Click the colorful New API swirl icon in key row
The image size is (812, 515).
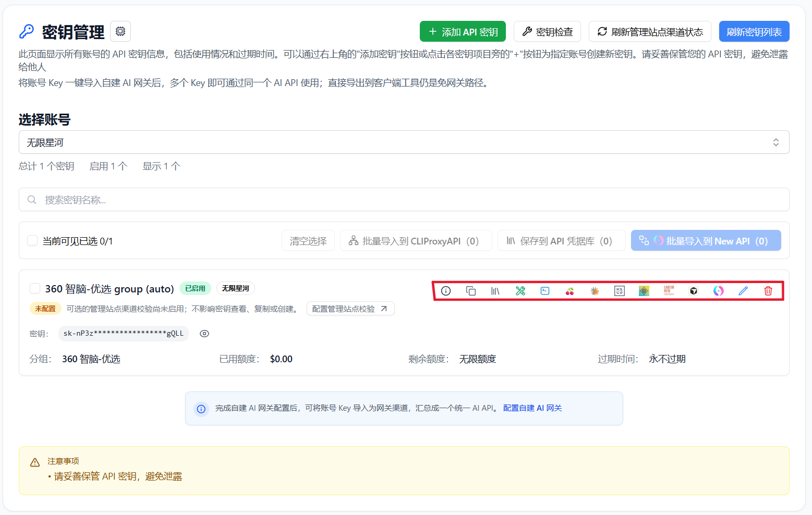719,291
